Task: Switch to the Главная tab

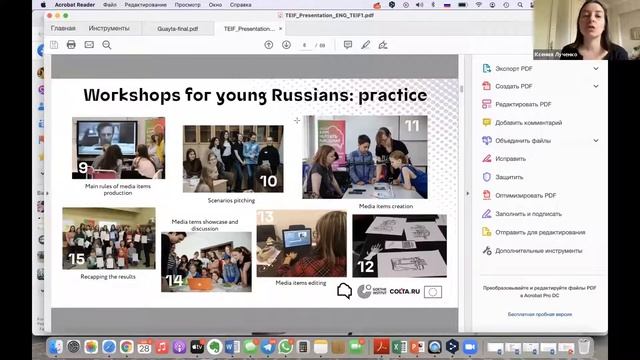Action: [63, 28]
